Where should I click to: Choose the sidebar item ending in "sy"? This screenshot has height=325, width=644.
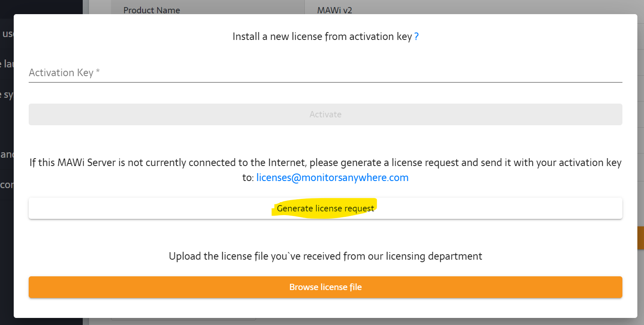click(x=7, y=94)
